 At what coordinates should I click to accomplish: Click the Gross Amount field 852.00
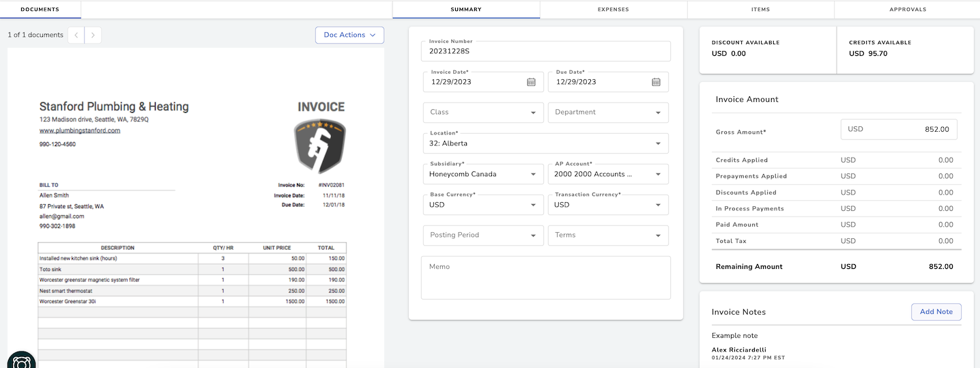pos(899,129)
